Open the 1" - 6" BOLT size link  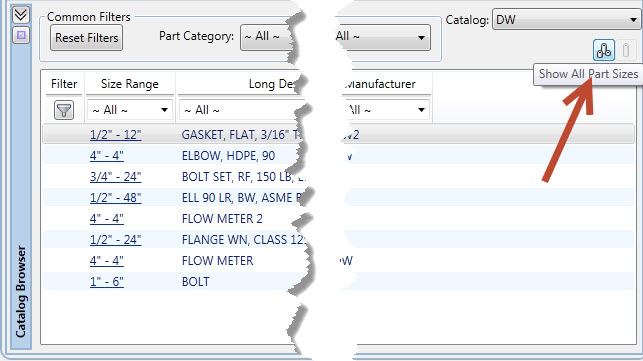pos(107,281)
